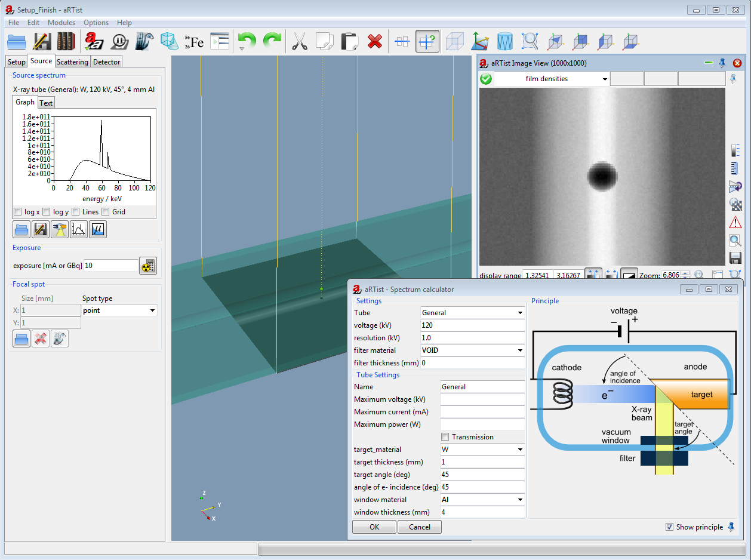Click the zoom-to-selection magnifier icon in toolbar
The image size is (751, 560).
pos(530,42)
